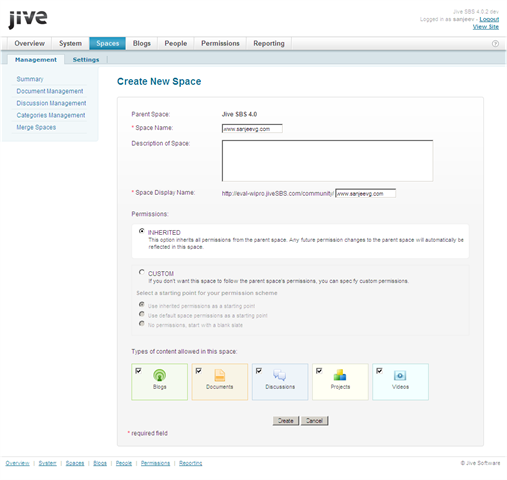Uncheck the Blogs content type checkbox
The image size is (507, 480).
[138, 371]
